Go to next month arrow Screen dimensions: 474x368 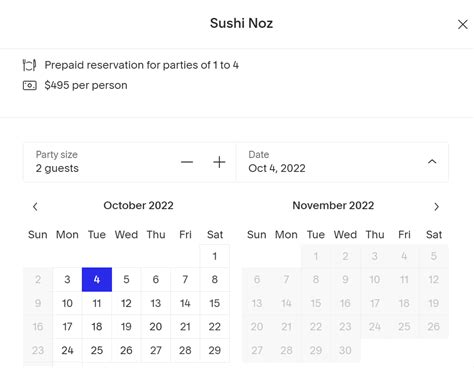436,207
